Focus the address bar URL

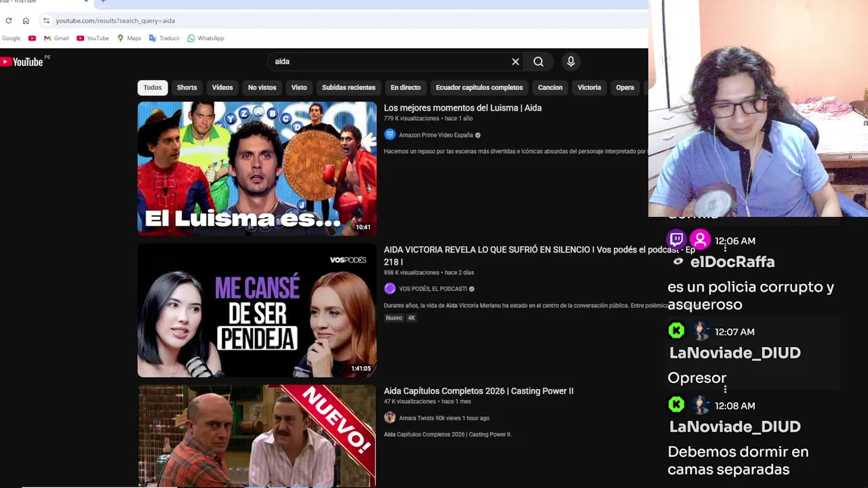pos(115,20)
